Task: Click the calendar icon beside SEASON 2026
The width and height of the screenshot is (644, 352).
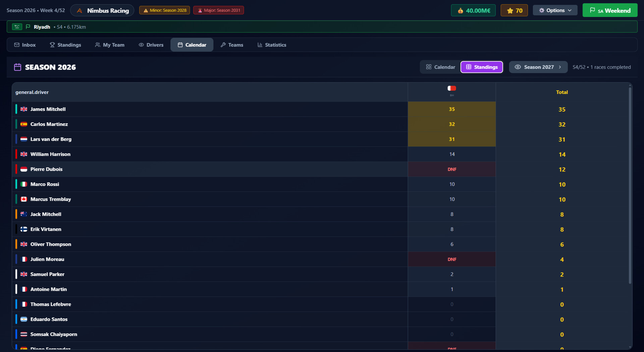Action: pyautogui.click(x=17, y=67)
